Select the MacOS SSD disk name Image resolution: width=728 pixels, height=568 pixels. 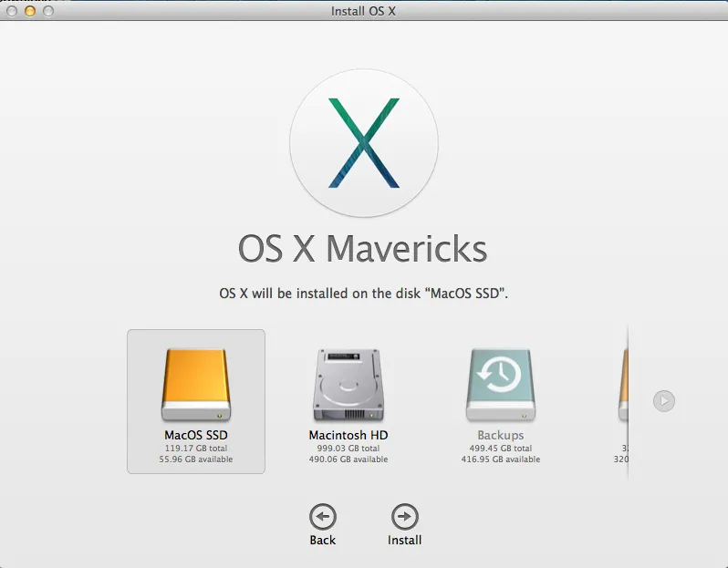(196, 435)
